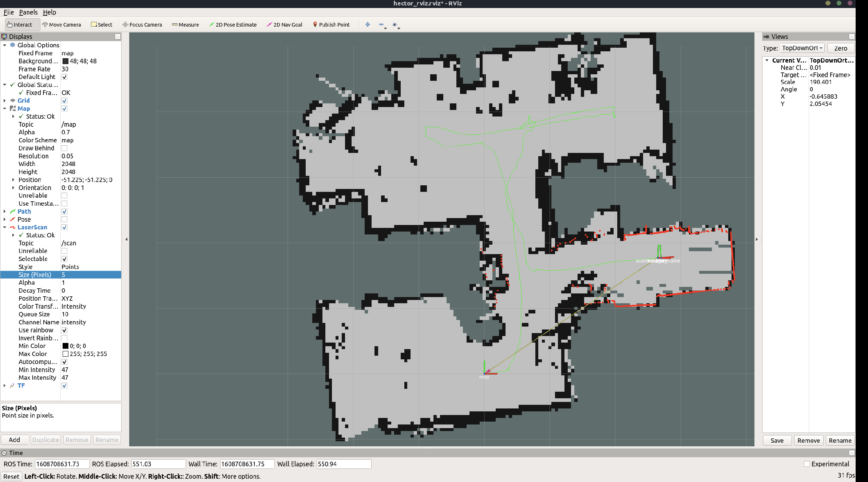Screen dimensions: 868x482
Task: Choose the 2D Pose Estimate tool
Action: point(233,25)
